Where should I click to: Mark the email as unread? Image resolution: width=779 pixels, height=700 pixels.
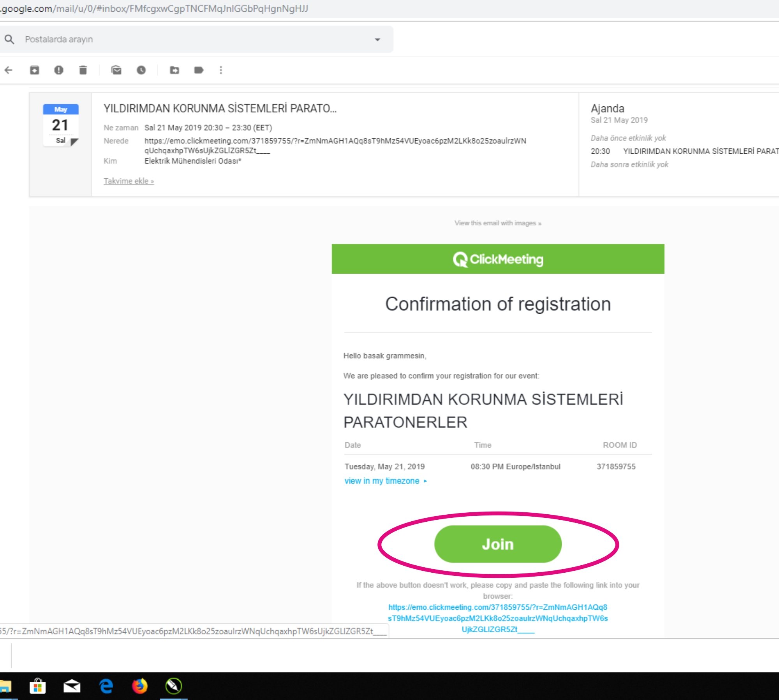click(116, 70)
